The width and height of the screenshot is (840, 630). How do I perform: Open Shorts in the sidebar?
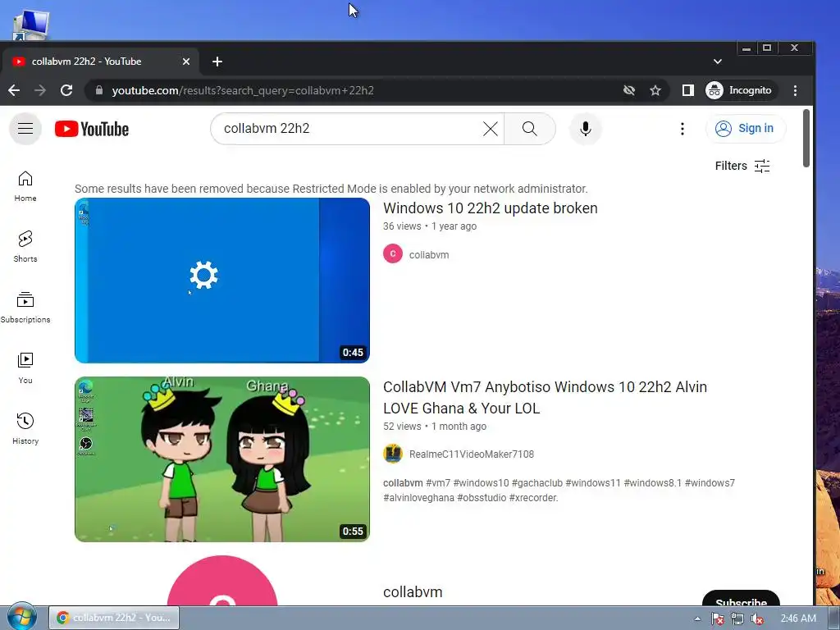coord(25,247)
